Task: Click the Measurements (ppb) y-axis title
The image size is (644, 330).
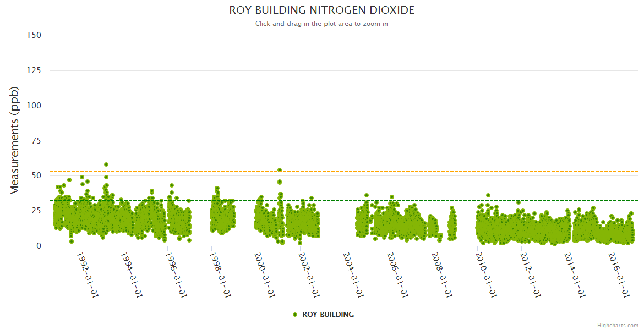Action: pyautogui.click(x=15, y=140)
